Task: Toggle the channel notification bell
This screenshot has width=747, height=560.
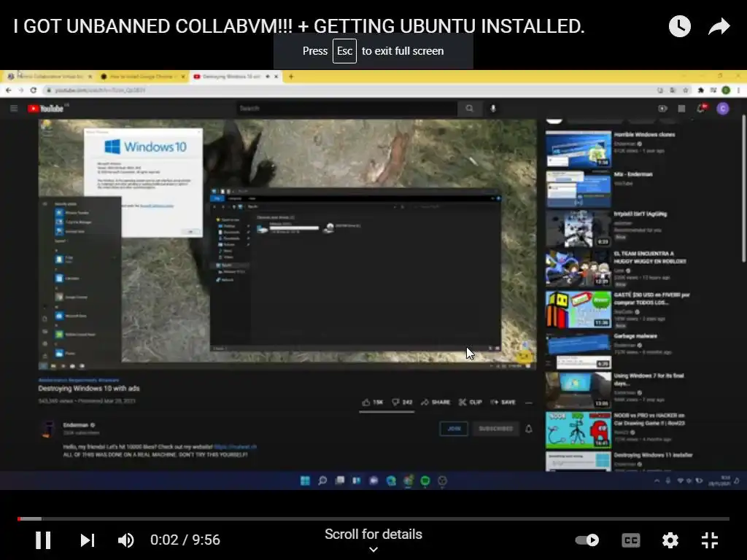Action: click(x=529, y=429)
